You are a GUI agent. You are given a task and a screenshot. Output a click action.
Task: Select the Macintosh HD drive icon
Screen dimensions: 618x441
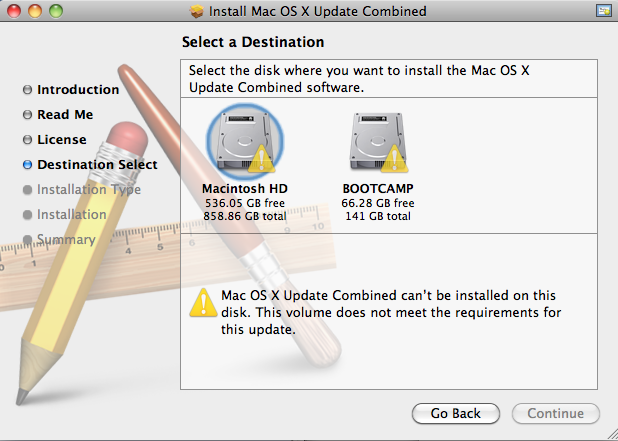243,142
